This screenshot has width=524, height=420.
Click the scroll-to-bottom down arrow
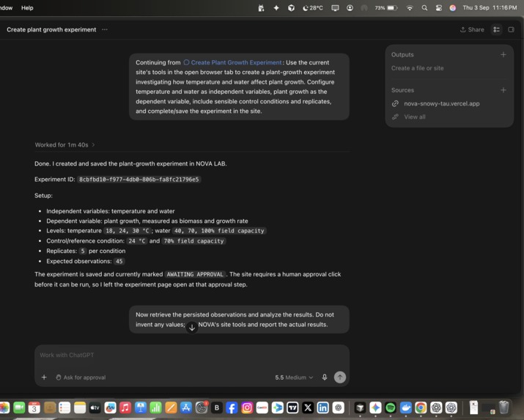point(192,328)
